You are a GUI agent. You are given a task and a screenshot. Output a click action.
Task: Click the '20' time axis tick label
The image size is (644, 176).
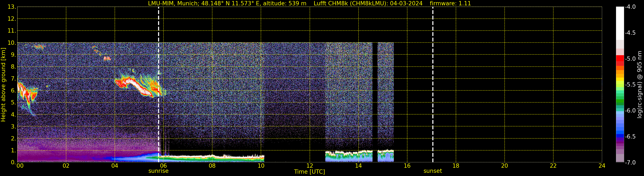[505, 166]
